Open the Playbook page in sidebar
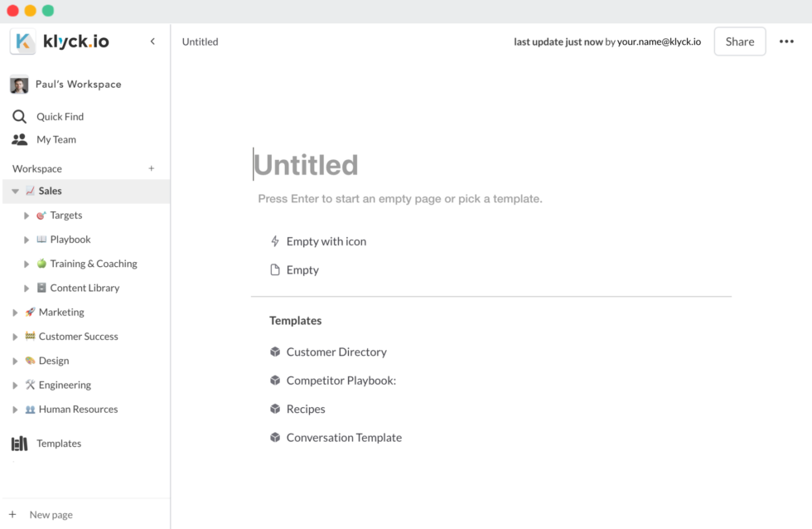This screenshot has height=529, width=812. [x=70, y=240]
